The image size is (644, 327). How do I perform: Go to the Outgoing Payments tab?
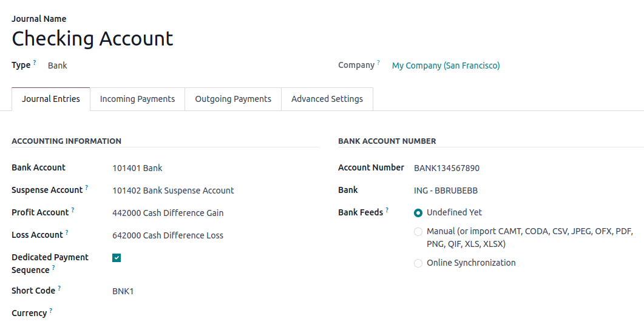233,99
